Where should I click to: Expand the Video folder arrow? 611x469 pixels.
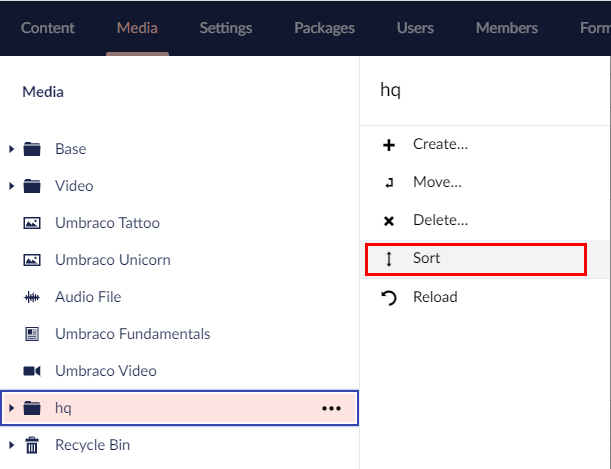(12, 186)
